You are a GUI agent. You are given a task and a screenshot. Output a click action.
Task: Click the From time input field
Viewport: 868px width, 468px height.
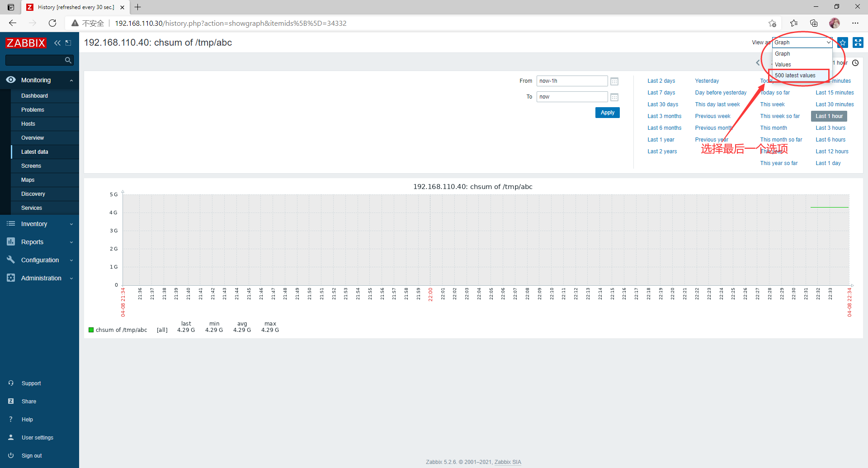point(572,81)
